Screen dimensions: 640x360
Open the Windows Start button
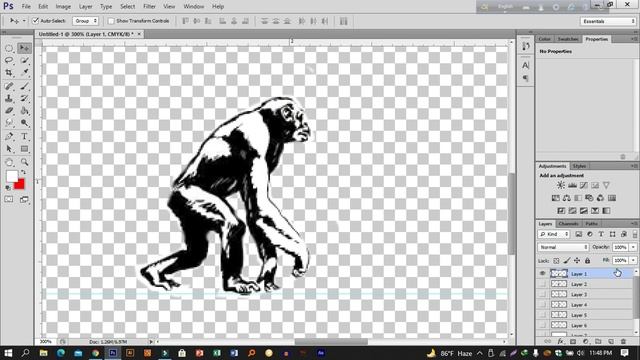point(8,353)
